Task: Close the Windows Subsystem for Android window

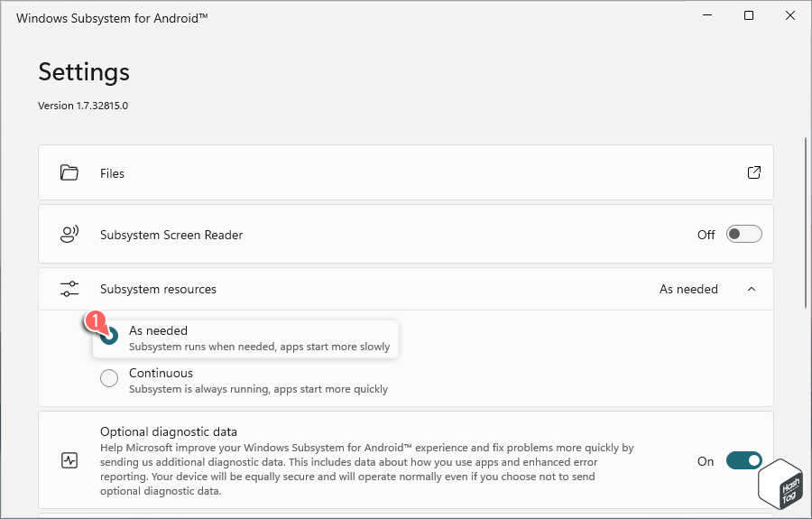Action: (789, 15)
